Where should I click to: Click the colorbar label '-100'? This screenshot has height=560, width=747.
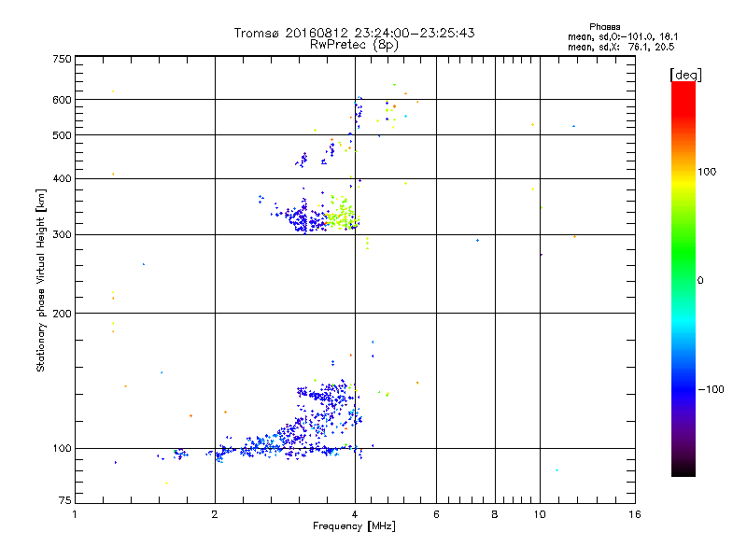[711, 389]
